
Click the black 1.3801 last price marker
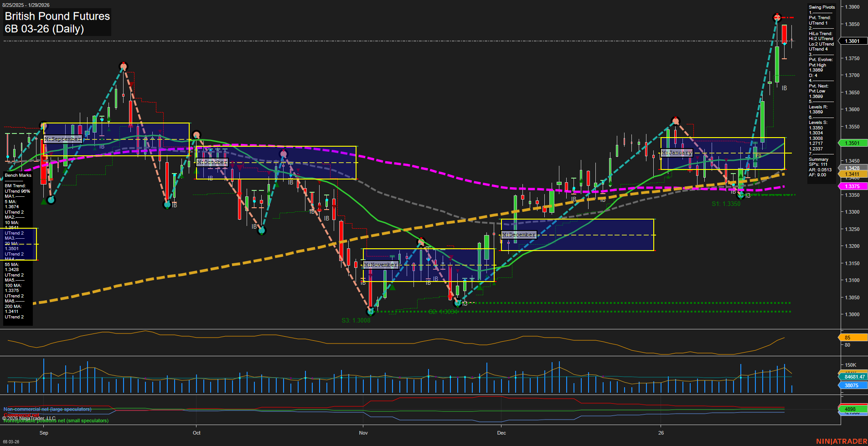coord(852,41)
